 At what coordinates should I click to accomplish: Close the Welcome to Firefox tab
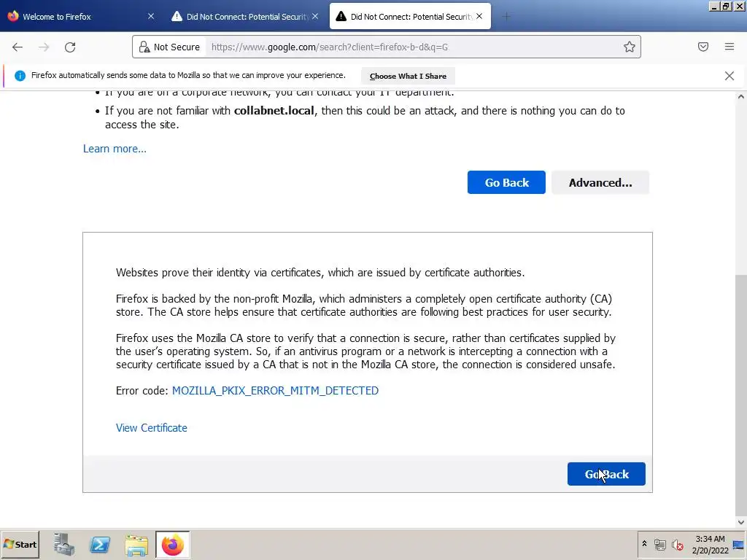(x=150, y=16)
